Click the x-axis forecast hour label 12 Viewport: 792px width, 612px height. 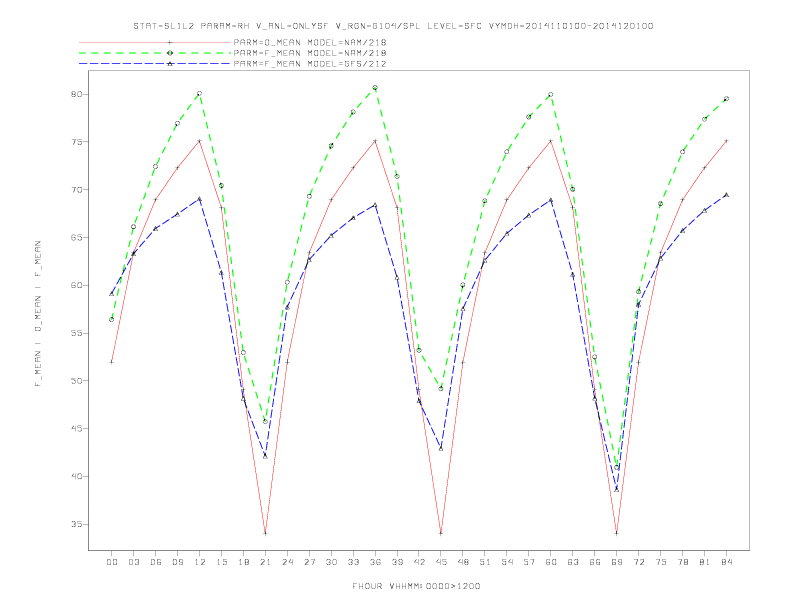(200, 562)
